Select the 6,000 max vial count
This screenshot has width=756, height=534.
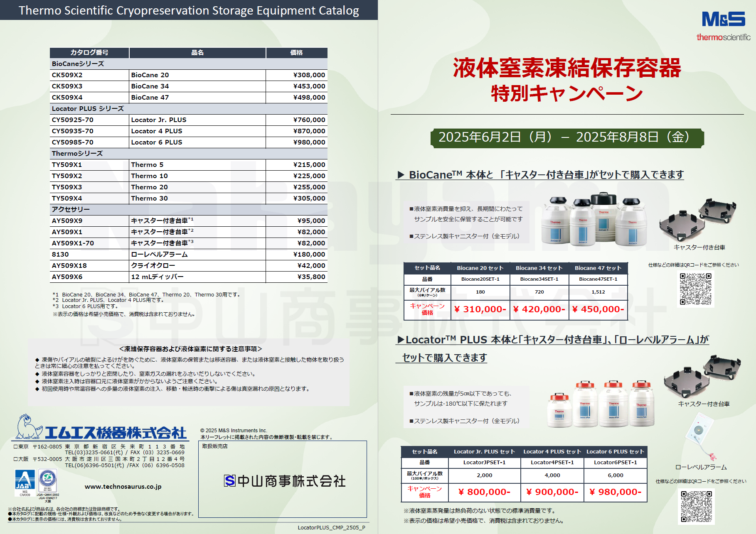pos(616,475)
